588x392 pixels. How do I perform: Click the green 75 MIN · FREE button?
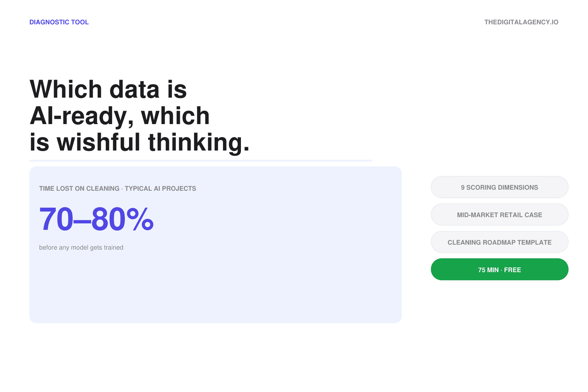point(499,270)
